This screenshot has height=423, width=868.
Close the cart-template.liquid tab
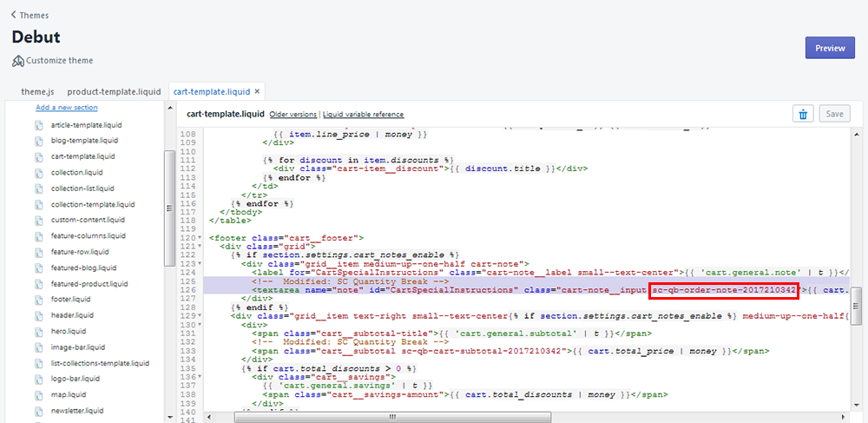(257, 91)
